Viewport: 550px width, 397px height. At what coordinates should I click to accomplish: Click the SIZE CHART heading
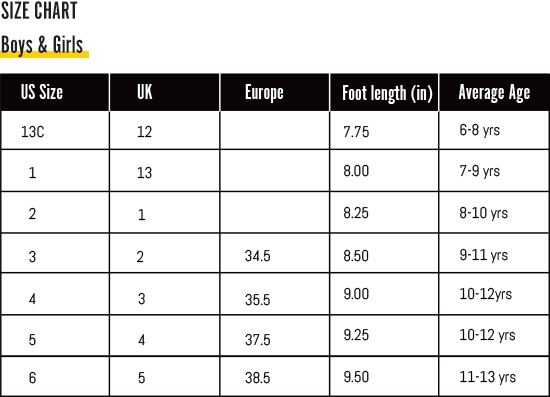(x=39, y=11)
